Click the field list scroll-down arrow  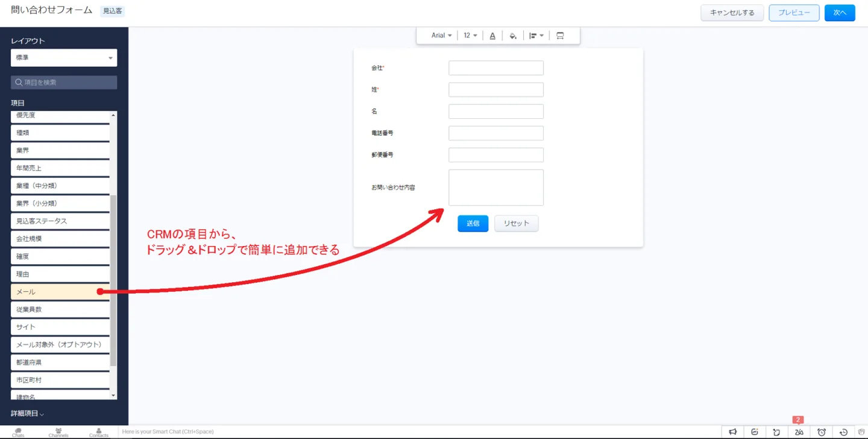click(x=113, y=396)
